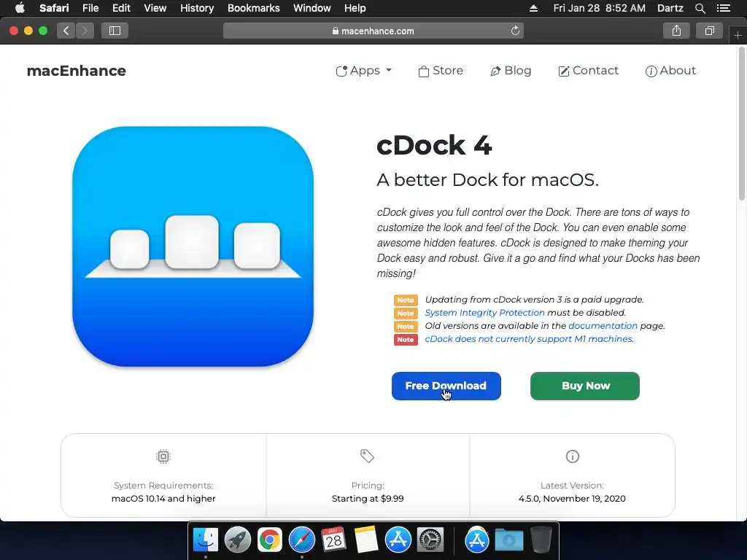Reload the page with refresh icon
Image resolution: width=747 pixels, height=560 pixels.
pos(515,31)
